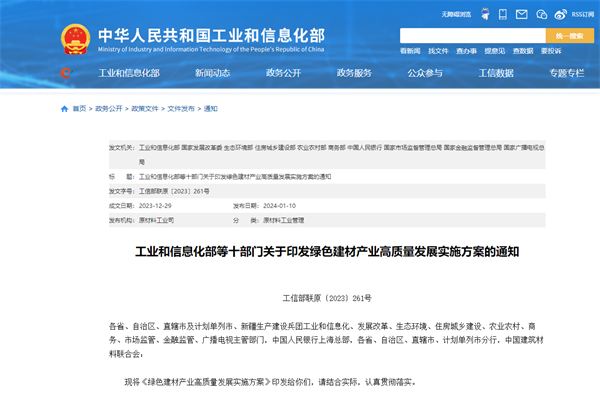Open 工信数据 navigation menu
The width and height of the screenshot is (600, 395).
[x=496, y=73]
